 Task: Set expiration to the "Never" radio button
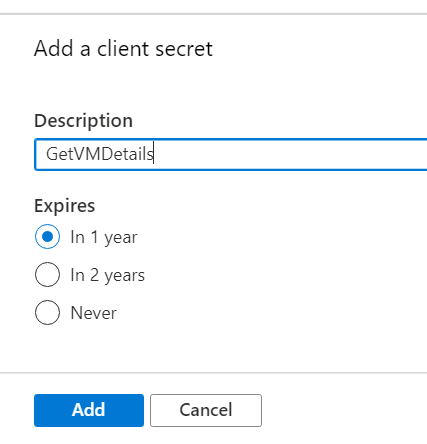click(47, 313)
